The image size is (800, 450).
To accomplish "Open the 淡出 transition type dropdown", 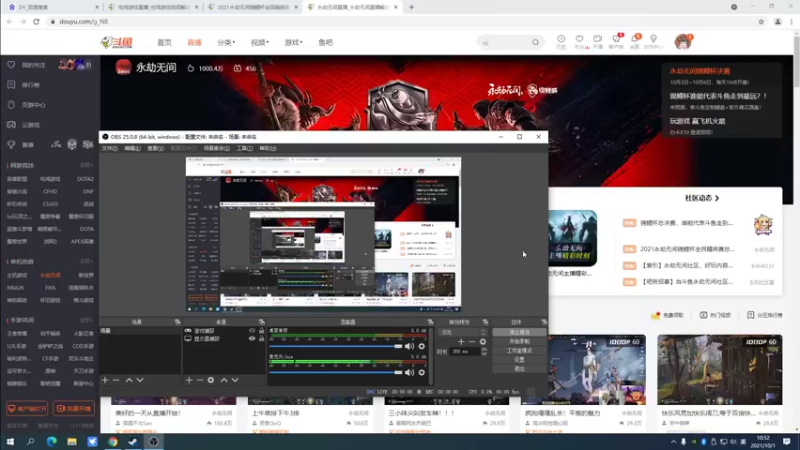I will [x=463, y=332].
